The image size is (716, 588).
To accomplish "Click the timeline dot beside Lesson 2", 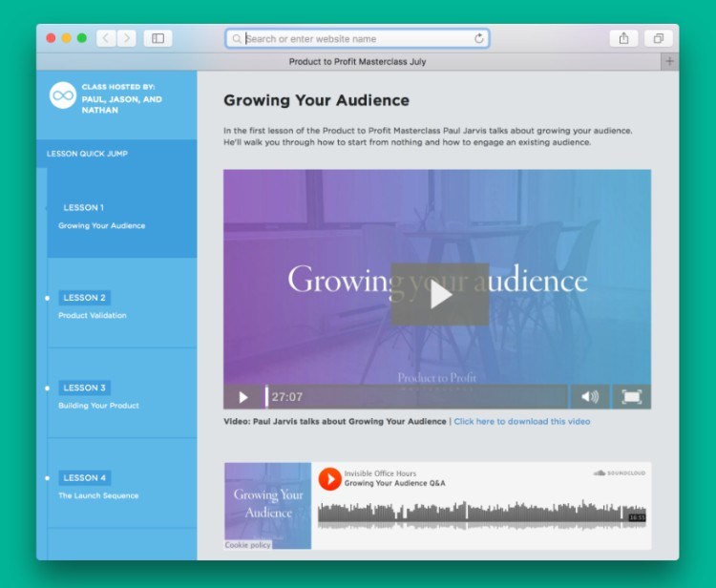I will pyautogui.click(x=47, y=298).
